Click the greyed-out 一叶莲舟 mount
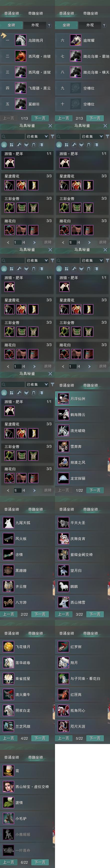 click(x=27, y=850)
